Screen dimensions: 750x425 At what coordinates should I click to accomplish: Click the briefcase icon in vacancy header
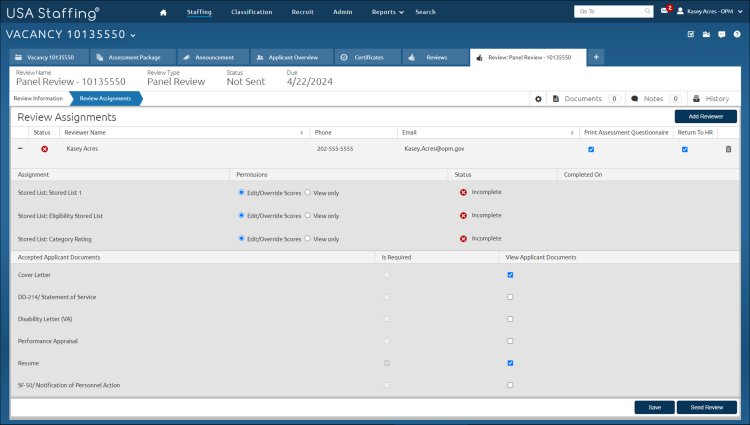pyautogui.click(x=706, y=34)
